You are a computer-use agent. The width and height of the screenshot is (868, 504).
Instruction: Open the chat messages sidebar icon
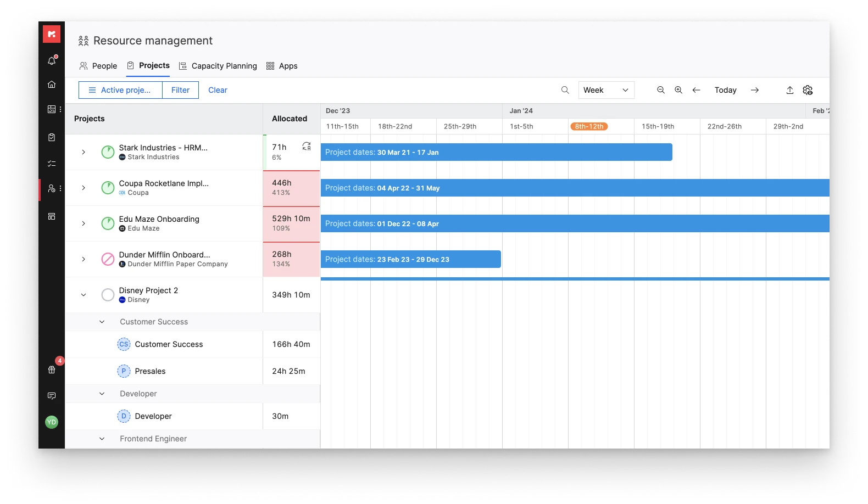click(x=52, y=396)
